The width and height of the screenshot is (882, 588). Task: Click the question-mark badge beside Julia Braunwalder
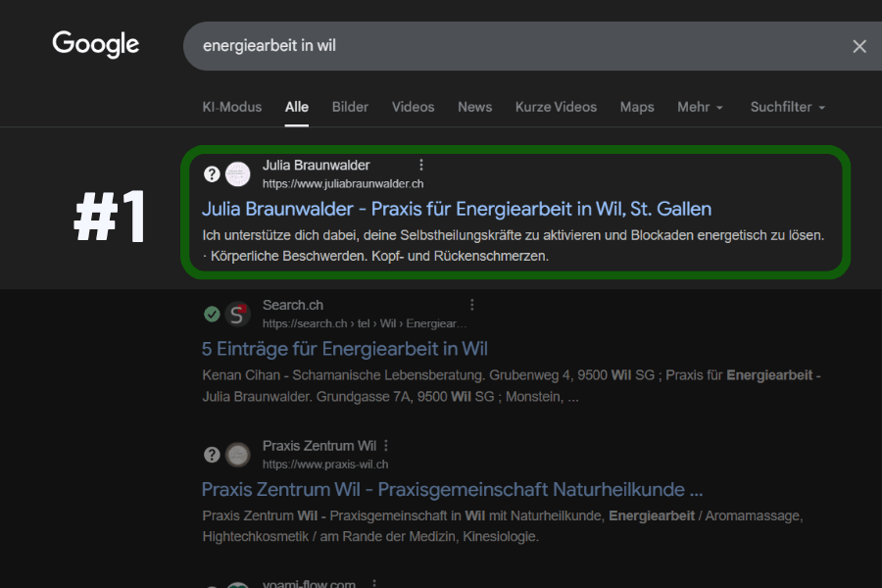click(212, 174)
